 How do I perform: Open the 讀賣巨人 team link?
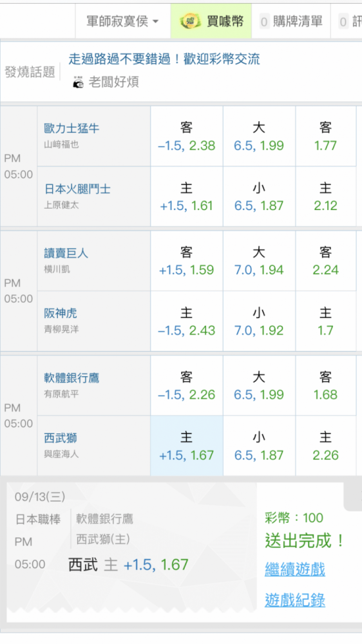(66, 253)
